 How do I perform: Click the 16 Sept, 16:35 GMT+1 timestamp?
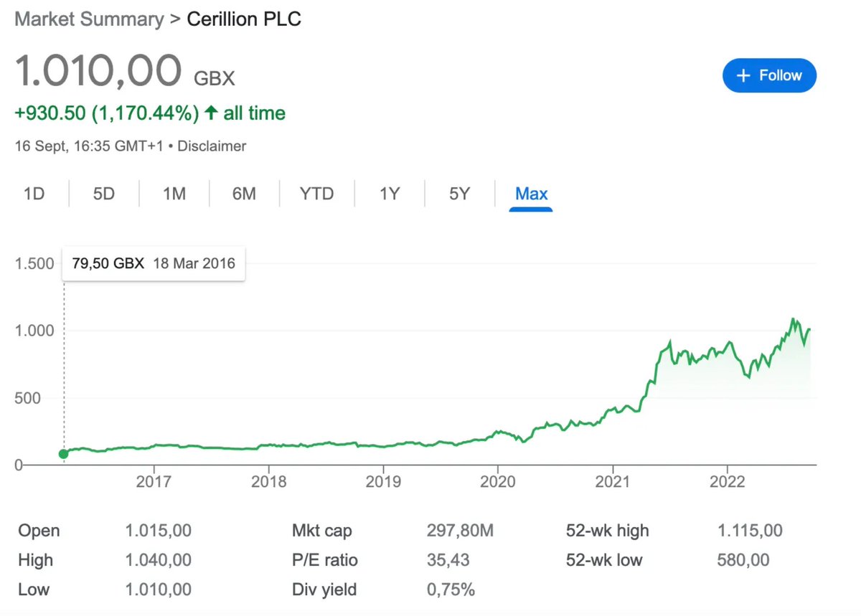[x=88, y=146]
